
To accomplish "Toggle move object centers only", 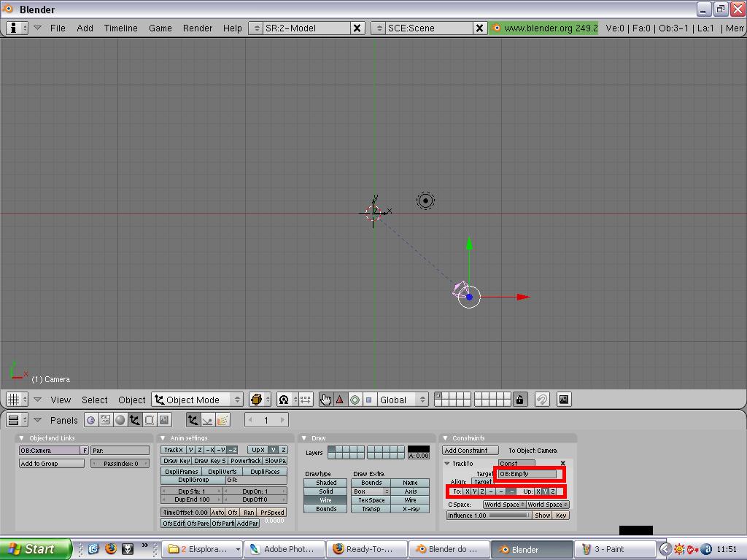I will [306, 400].
